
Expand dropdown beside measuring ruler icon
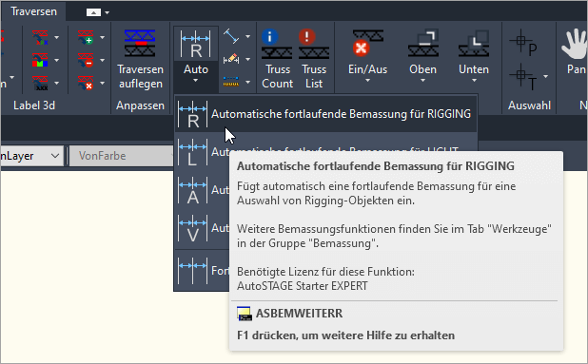[x=248, y=82]
